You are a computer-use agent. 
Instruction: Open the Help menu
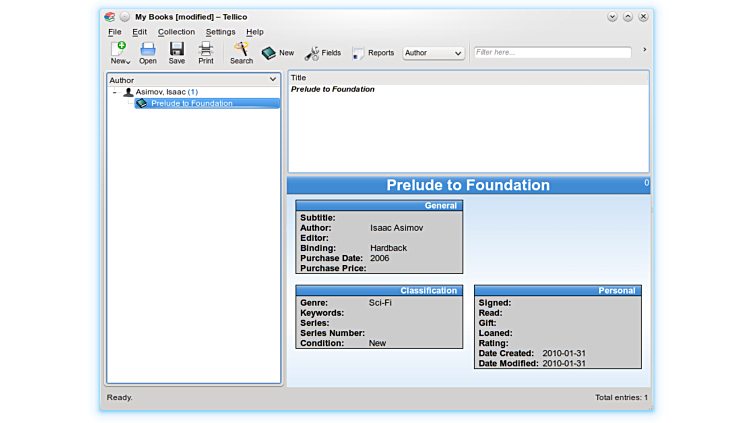pyautogui.click(x=255, y=32)
